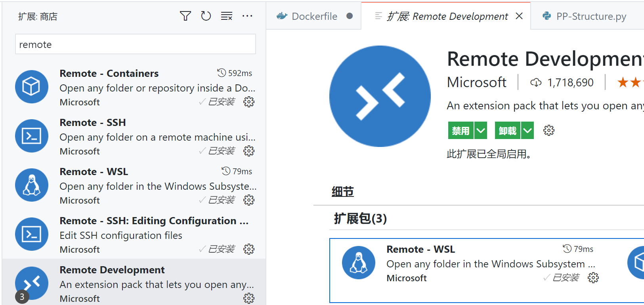Open the extensions panel more actions menu
644x305 pixels.
247,16
